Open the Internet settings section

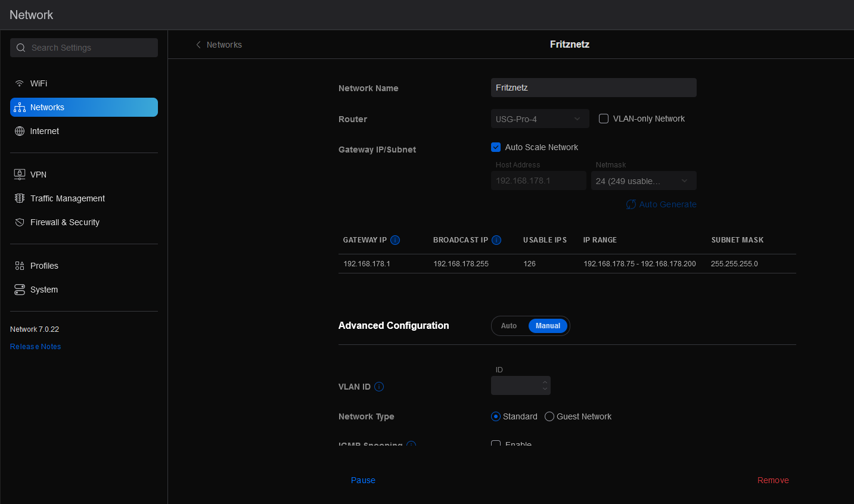point(84,131)
